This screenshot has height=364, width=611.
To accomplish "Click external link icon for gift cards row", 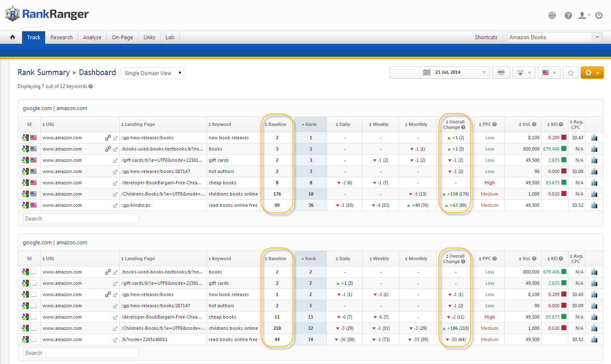I will (115, 161).
